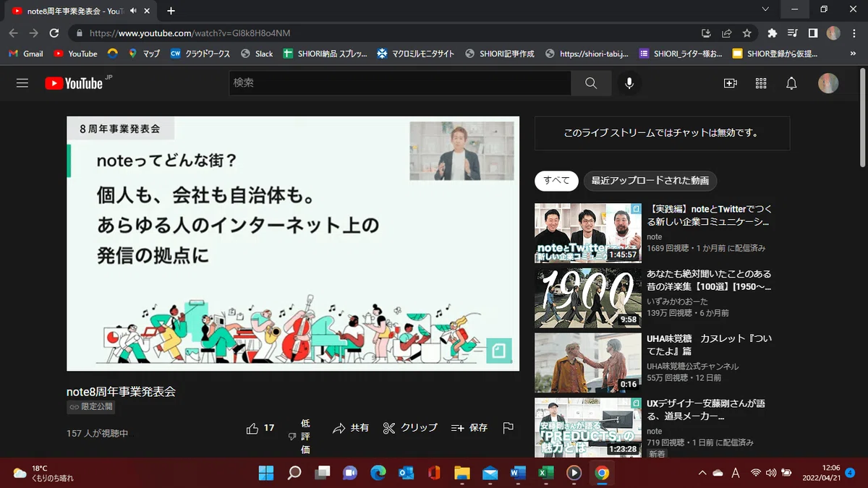Dislike the video with 低評価

tap(300, 437)
